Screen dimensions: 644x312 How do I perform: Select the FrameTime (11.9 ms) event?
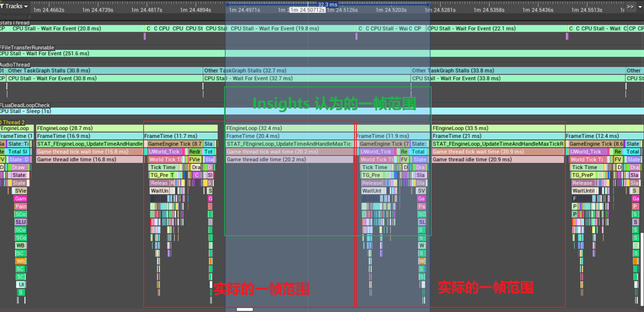pyautogui.click(x=392, y=136)
